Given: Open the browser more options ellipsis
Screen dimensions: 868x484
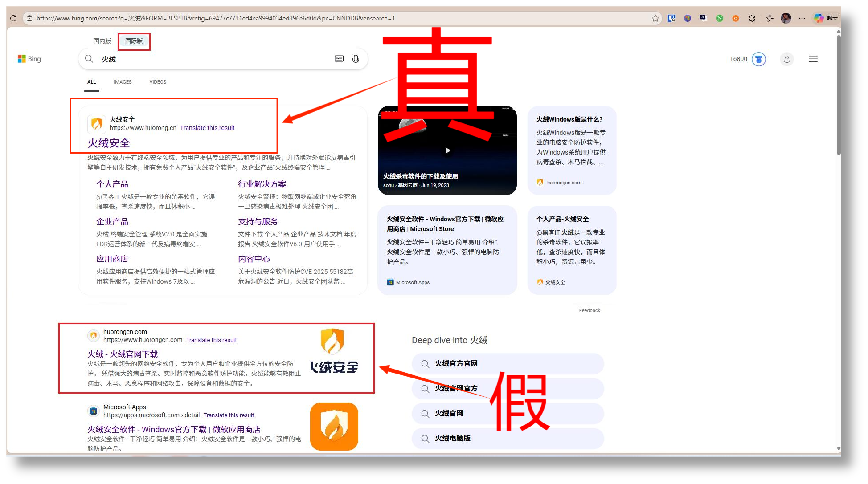Looking at the screenshot, I should 802,18.
